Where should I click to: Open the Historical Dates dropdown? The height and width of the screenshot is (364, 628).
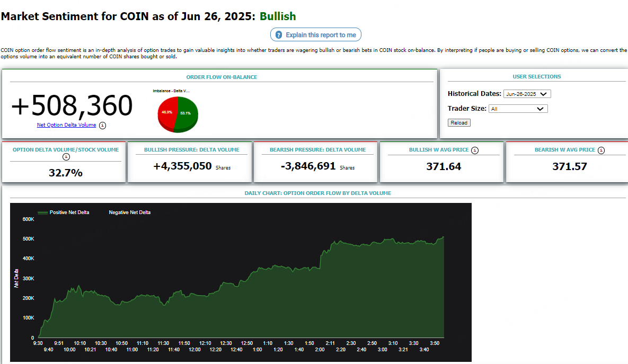pos(527,94)
